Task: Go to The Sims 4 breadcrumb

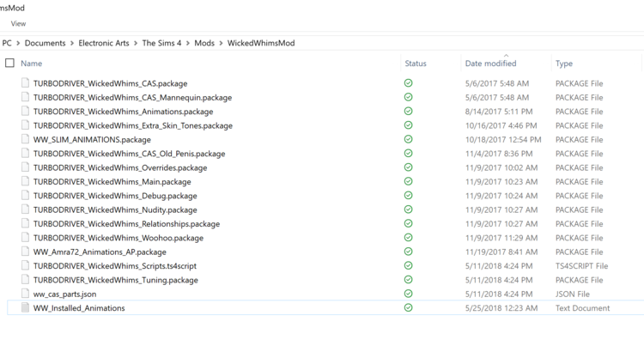Action: click(161, 43)
